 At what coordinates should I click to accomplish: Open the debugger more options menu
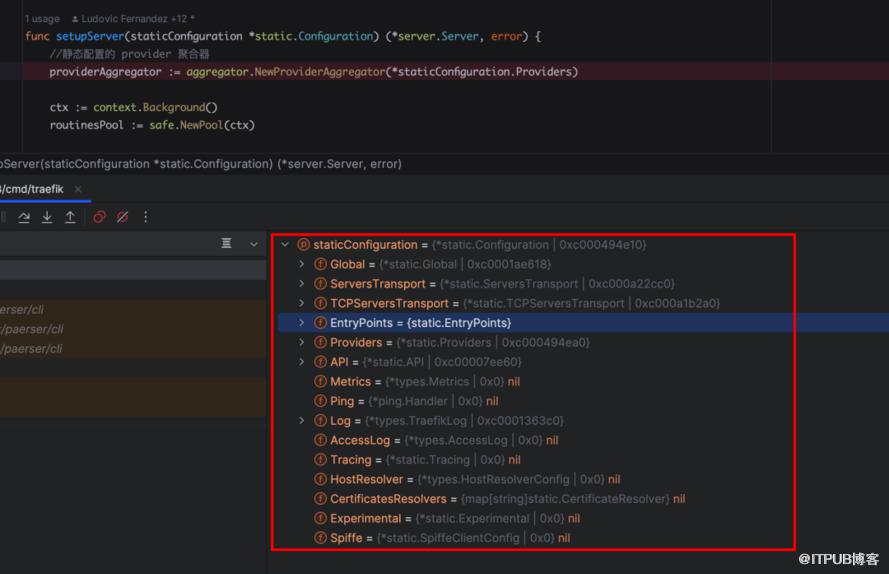(x=146, y=217)
